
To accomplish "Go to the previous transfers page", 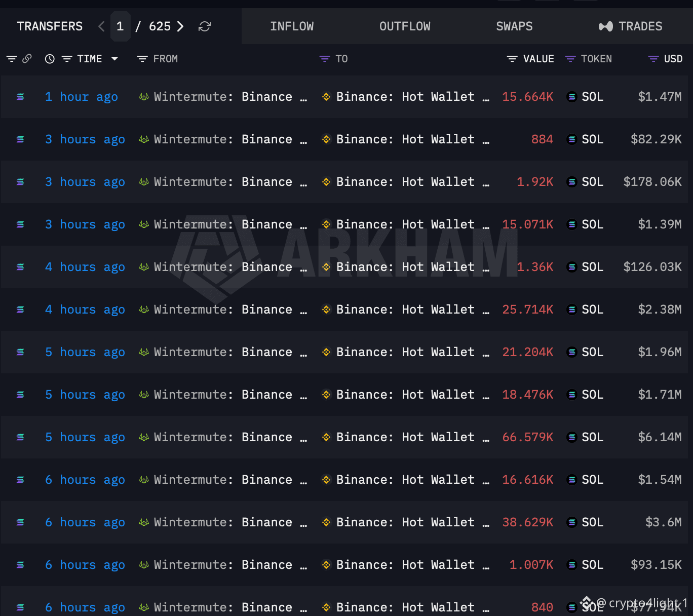I will (101, 26).
